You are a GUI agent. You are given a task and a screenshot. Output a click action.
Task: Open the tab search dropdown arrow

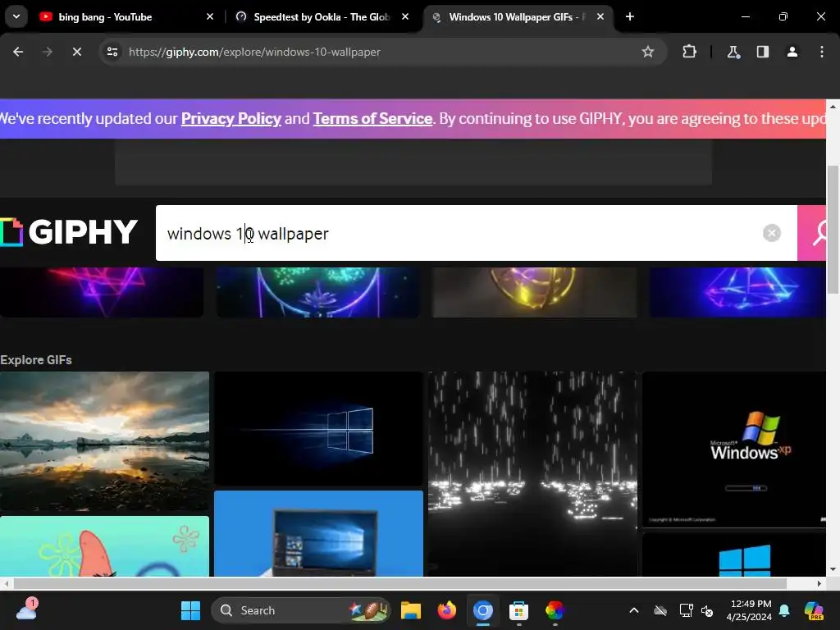[16, 16]
